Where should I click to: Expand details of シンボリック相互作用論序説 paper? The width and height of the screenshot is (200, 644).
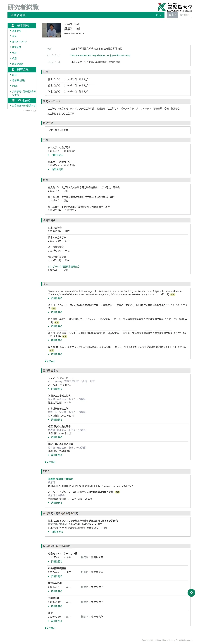click(57, 354)
